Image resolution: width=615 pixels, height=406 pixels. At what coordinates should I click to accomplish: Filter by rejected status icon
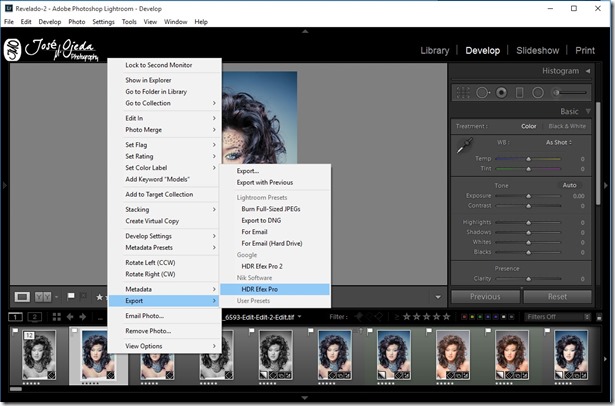378,317
